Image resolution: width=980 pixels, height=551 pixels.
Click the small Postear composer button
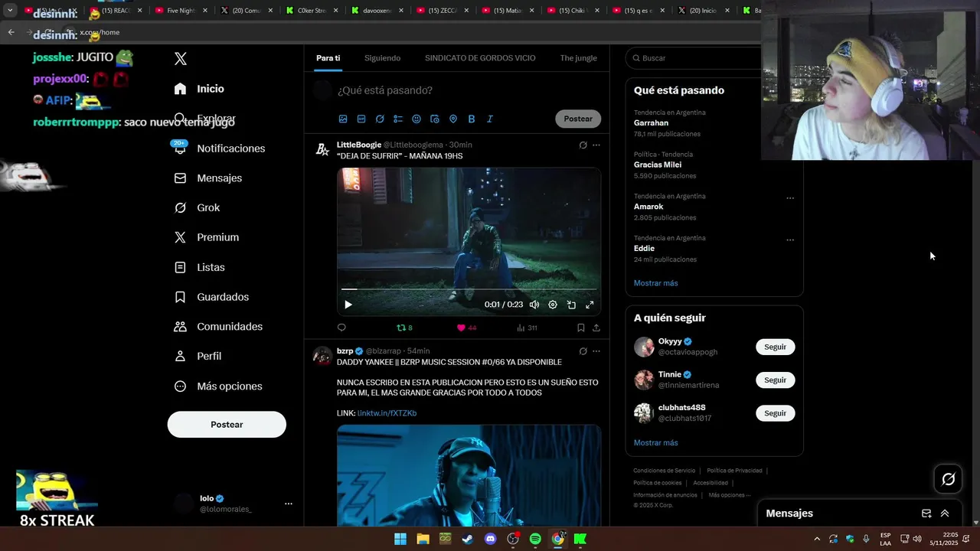coord(578,119)
